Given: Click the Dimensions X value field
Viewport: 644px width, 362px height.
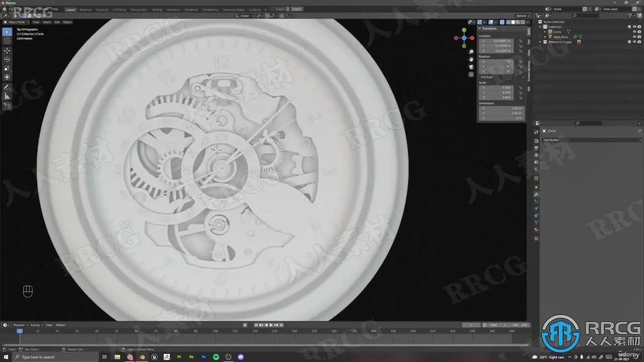Looking at the screenshot, I should [502, 108].
